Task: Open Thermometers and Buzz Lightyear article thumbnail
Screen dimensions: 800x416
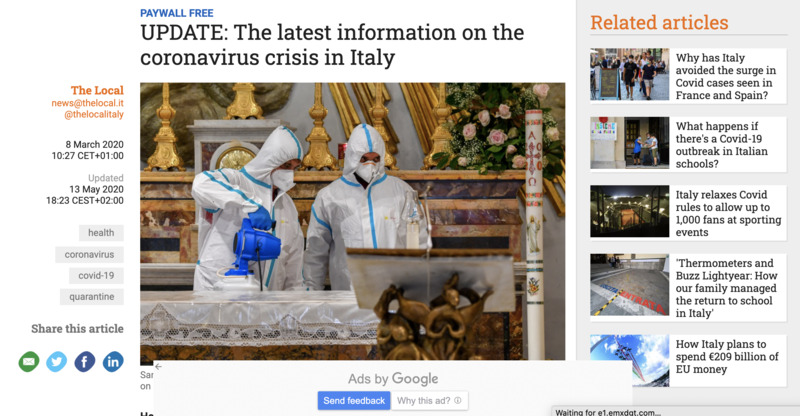Action: 630,285
